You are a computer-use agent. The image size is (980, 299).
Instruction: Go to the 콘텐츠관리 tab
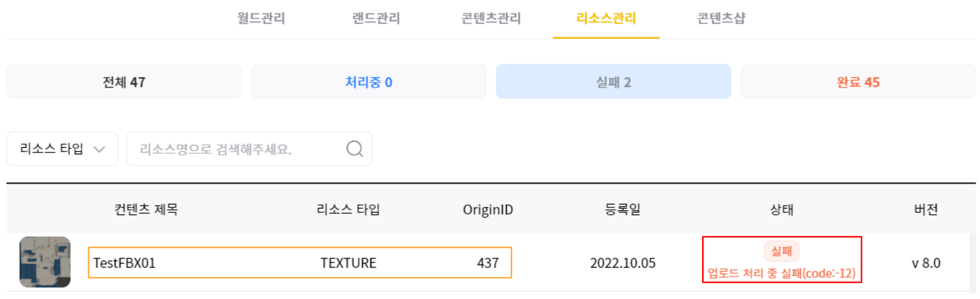pyautogui.click(x=491, y=19)
